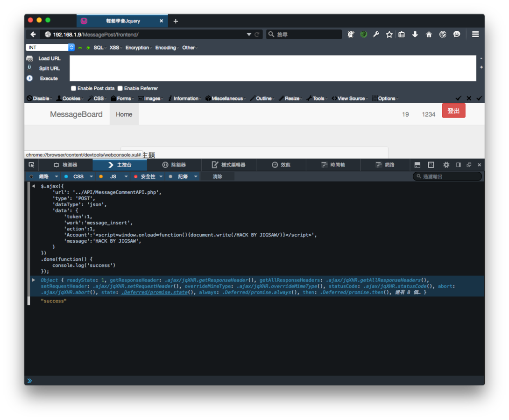Open the Information menu
Screen dimensions: 509x420
184,98
